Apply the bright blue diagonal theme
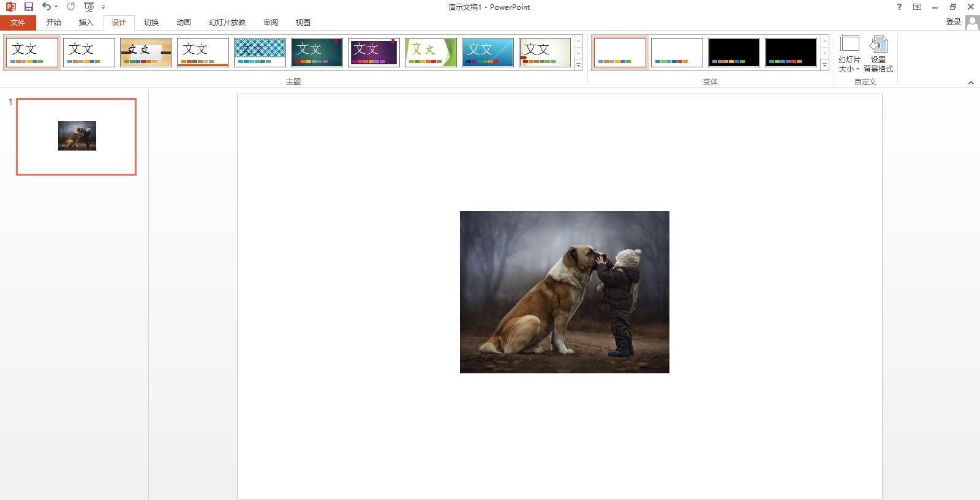 tap(488, 53)
